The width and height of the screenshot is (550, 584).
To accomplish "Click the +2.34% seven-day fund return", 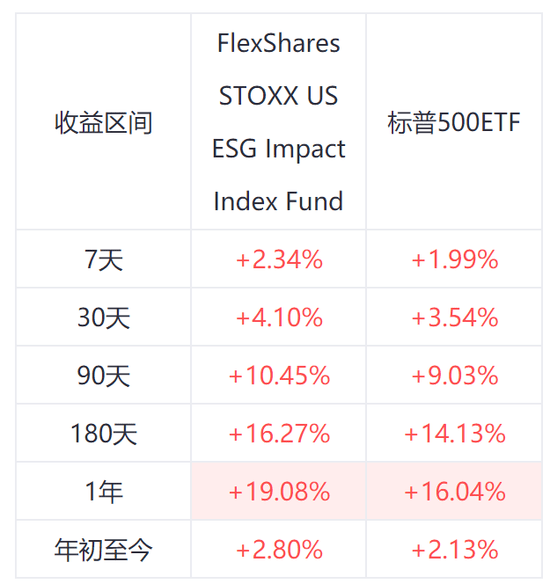I will coord(279,259).
